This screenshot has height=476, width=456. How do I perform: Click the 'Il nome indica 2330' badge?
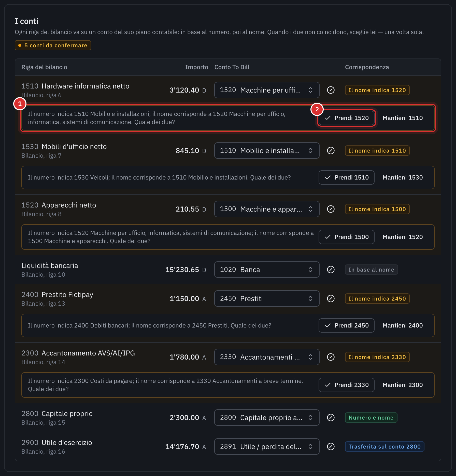coord(377,357)
